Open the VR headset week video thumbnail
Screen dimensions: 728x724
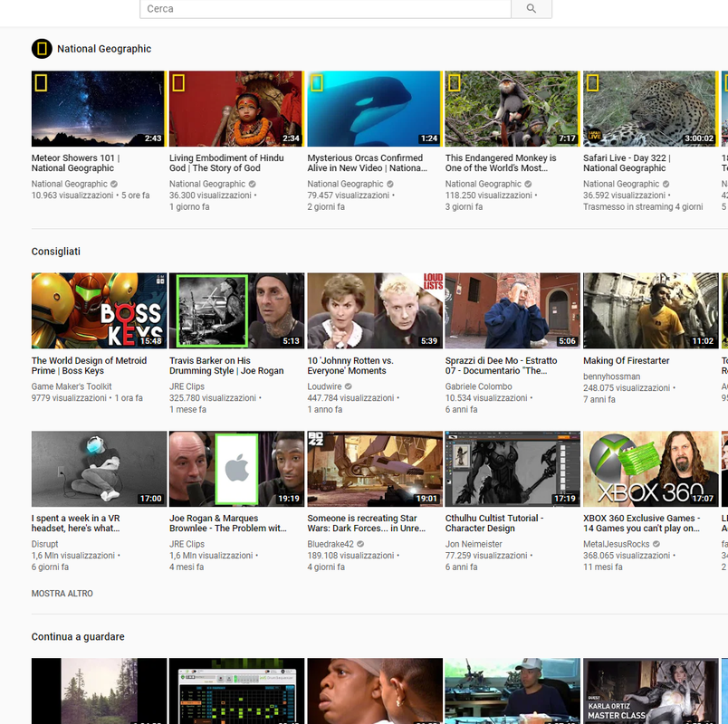99,468
